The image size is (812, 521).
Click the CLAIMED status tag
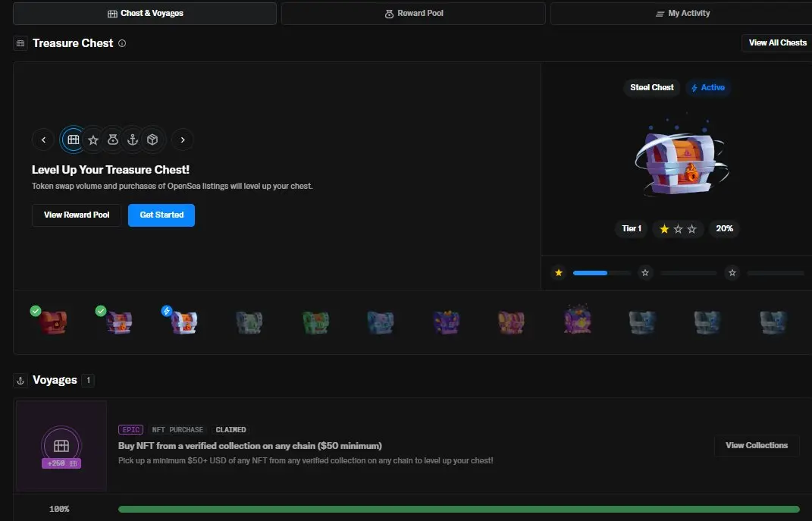231,430
